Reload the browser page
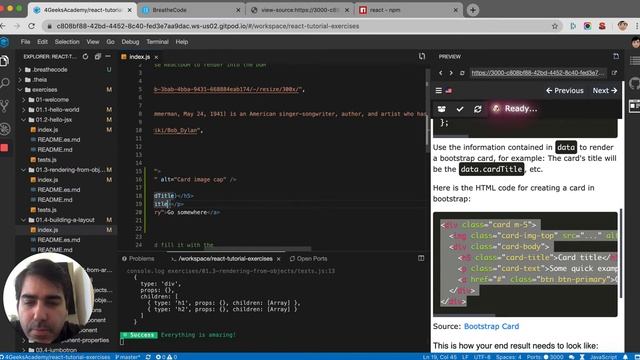Image resolution: width=640 pixels, height=360 pixels. click(31, 26)
